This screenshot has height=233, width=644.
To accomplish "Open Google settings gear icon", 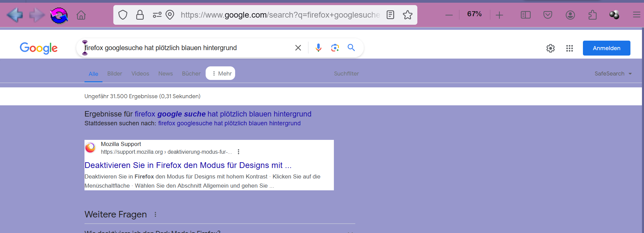I will [550, 48].
